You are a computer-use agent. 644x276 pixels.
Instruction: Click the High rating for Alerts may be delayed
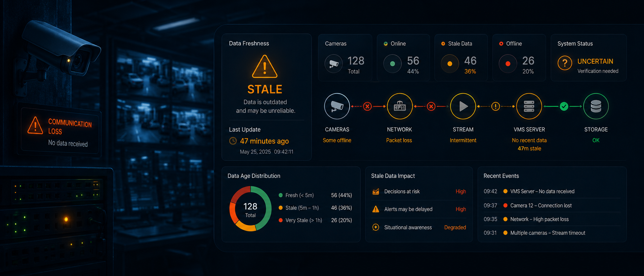tap(461, 209)
